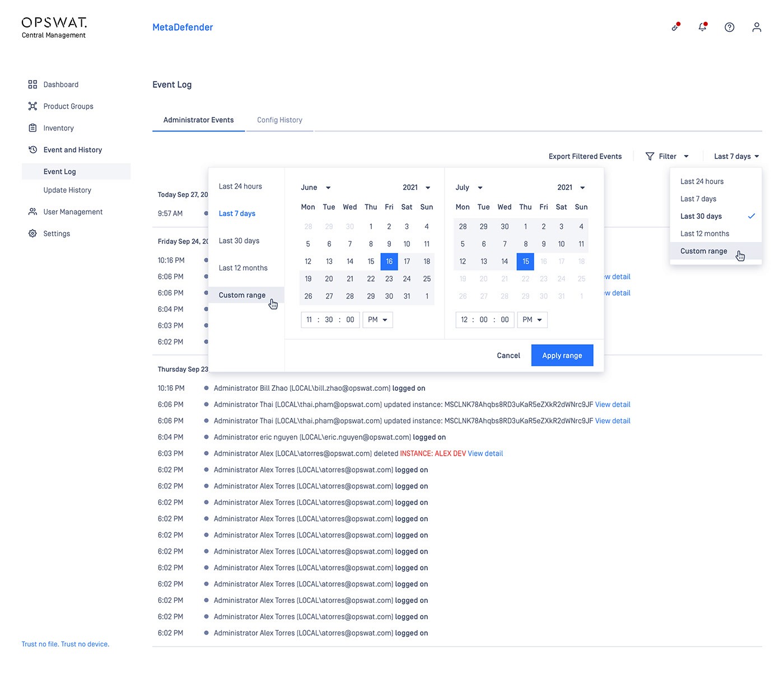Click the eric nguyen logged on event text
This screenshot has height=679, width=784.
[x=330, y=437]
